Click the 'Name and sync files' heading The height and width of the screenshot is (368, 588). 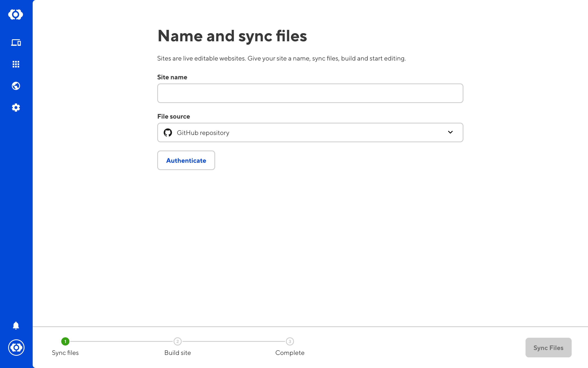pyautogui.click(x=232, y=36)
